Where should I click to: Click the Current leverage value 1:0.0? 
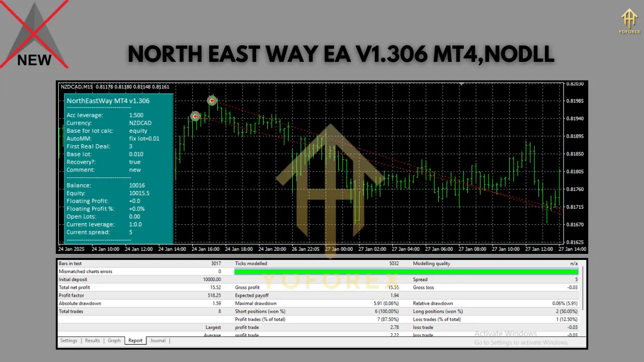[135, 224]
